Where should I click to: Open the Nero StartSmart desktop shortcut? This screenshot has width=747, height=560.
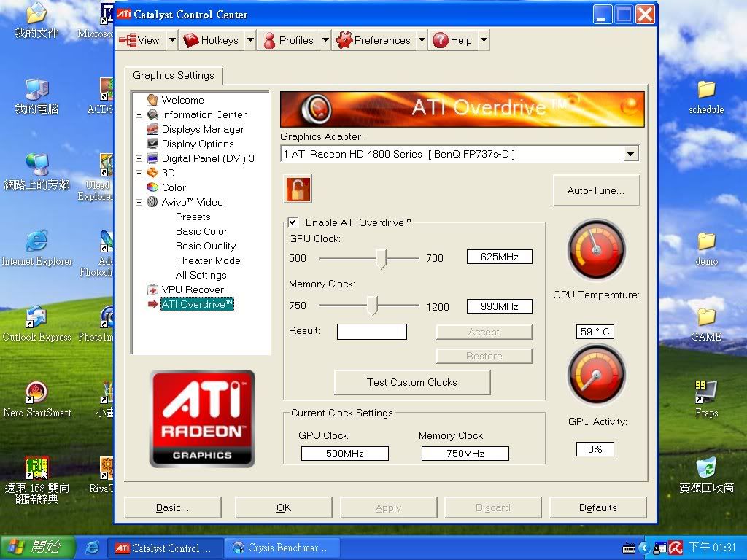[36, 392]
